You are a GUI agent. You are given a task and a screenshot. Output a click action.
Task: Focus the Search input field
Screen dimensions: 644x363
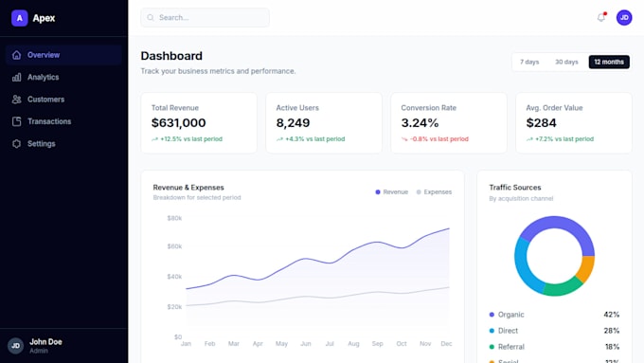[205, 18]
